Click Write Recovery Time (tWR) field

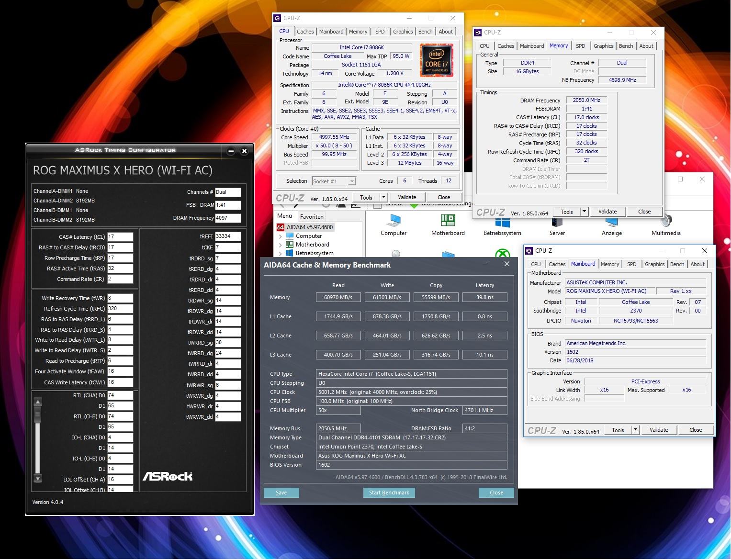coord(120,298)
